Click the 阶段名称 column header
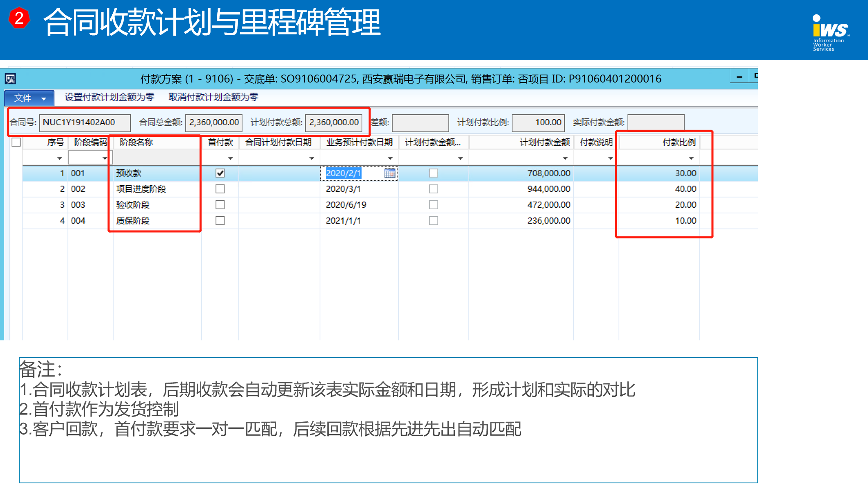 coord(157,142)
